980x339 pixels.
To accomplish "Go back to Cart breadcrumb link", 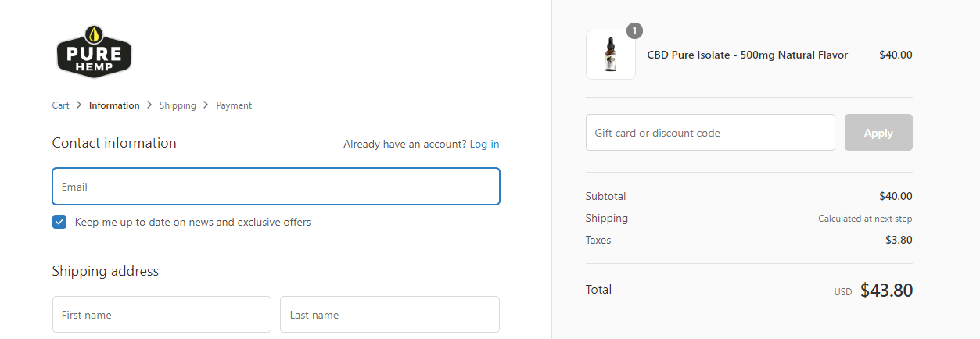I will coord(60,105).
